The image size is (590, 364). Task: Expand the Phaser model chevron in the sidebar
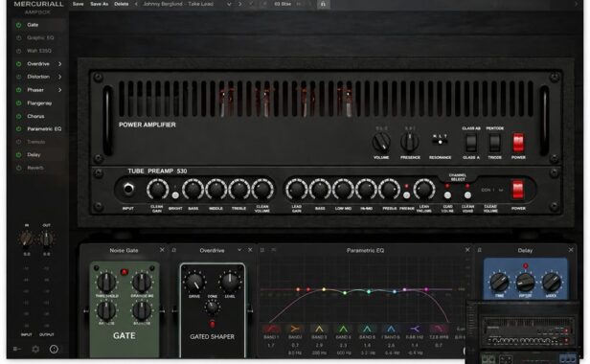tap(59, 90)
